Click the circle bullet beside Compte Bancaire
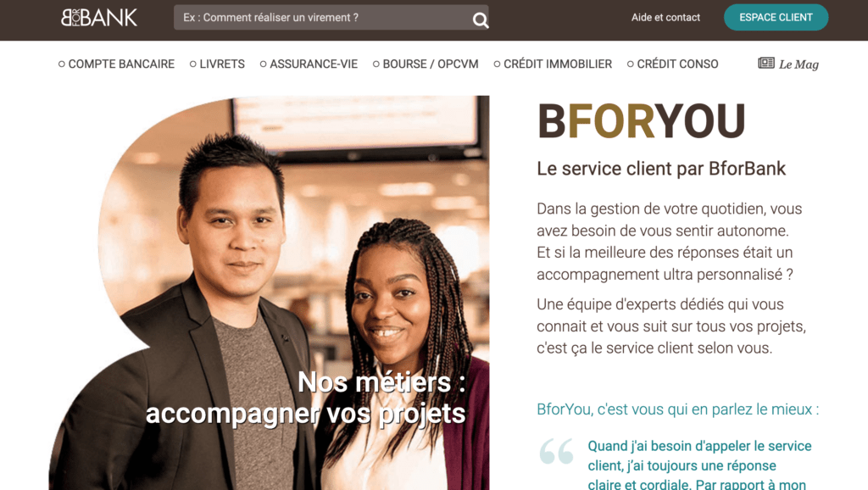Screen dimensions: 868x490 (x=61, y=64)
